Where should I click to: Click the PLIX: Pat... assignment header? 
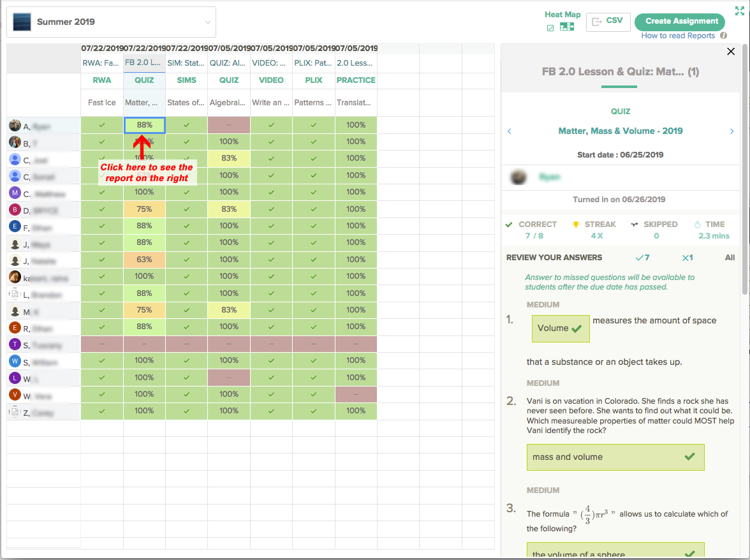pos(314,63)
